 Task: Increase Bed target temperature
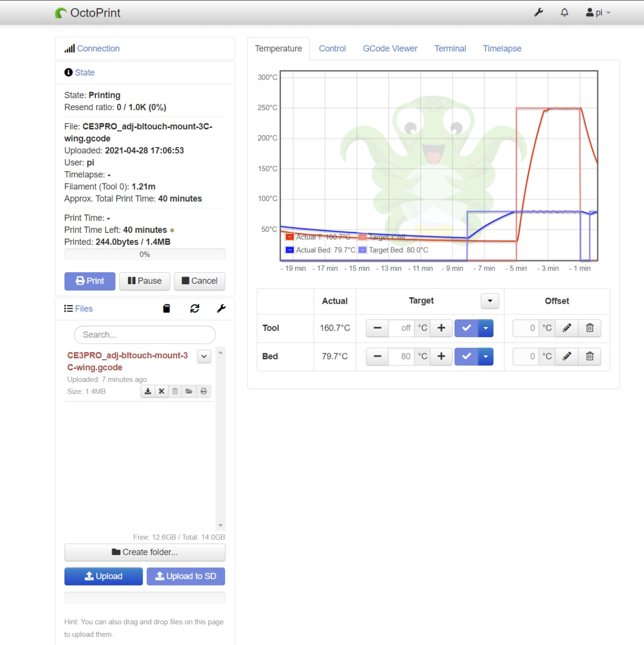[441, 356]
